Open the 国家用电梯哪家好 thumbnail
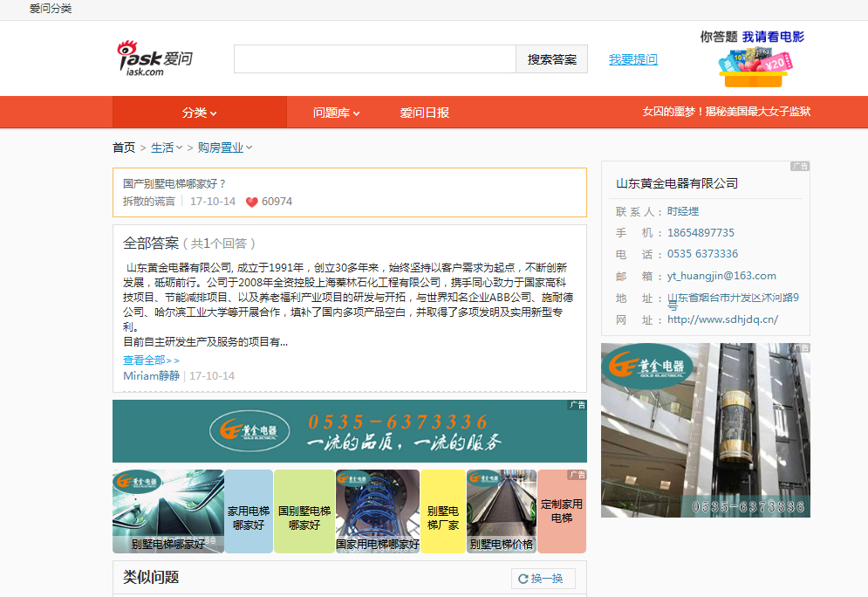Screen dimensions: 868x597 378,511
